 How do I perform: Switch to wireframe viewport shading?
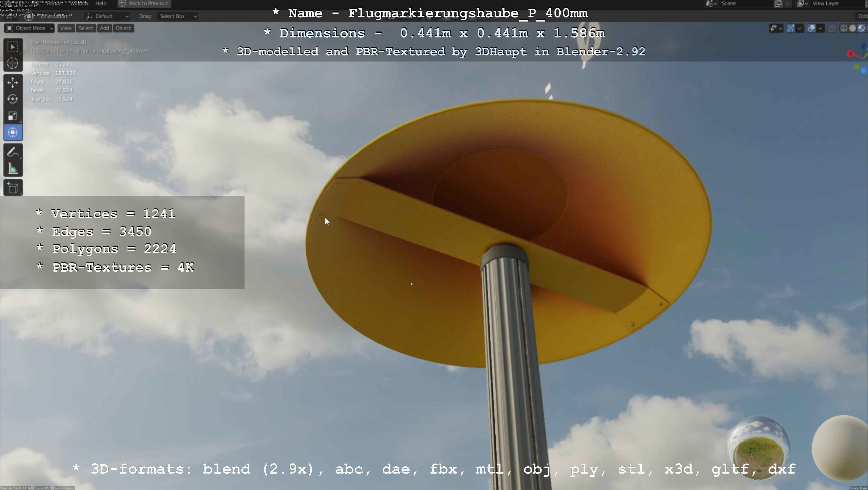tap(844, 28)
